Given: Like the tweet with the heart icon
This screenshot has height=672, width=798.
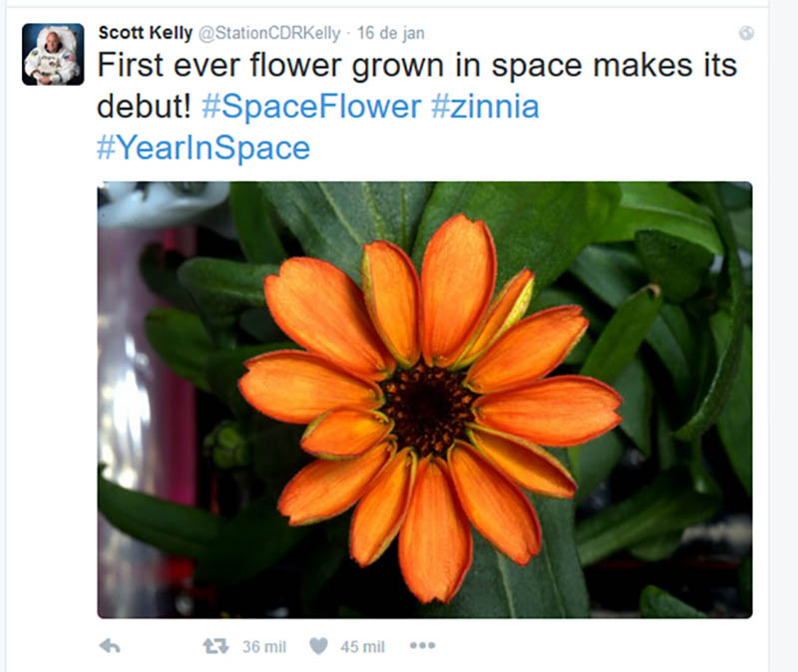Looking at the screenshot, I should (x=319, y=646).
